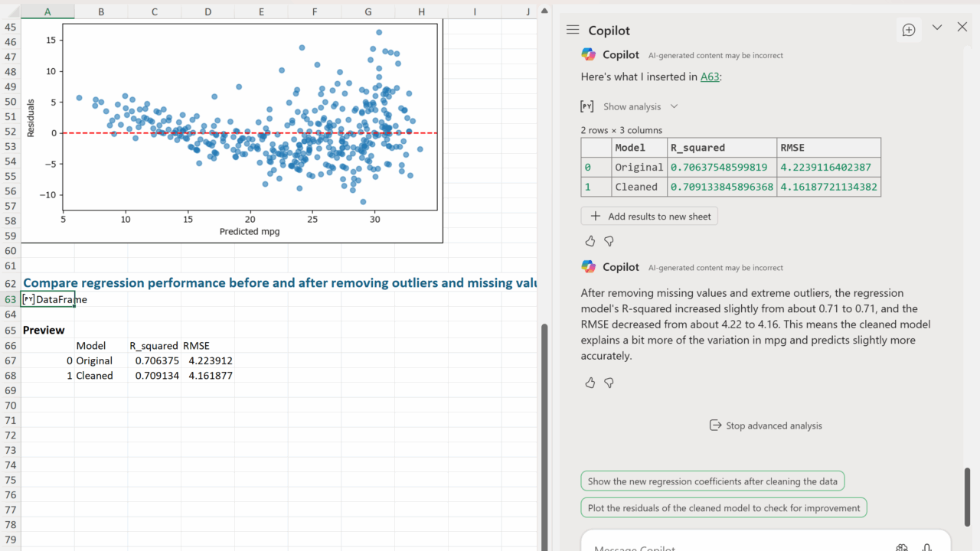980x551 pixels.
Task: Close the Copilot pane
Action: [x=962, y=28]
